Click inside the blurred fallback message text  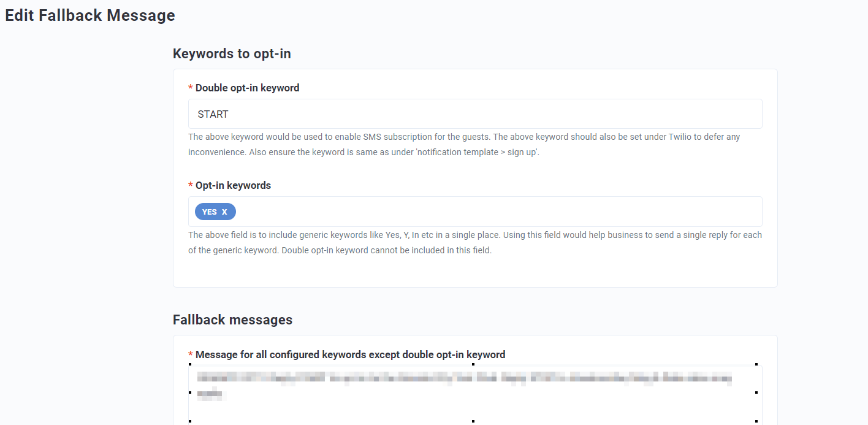click(x=429, y=378)
